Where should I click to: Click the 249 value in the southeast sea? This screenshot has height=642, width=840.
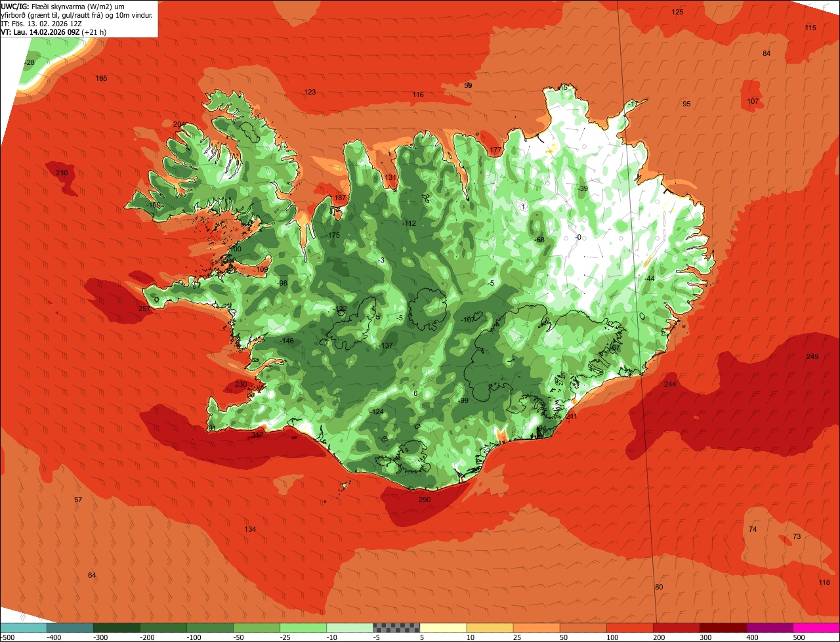click(x=812, y=356)
